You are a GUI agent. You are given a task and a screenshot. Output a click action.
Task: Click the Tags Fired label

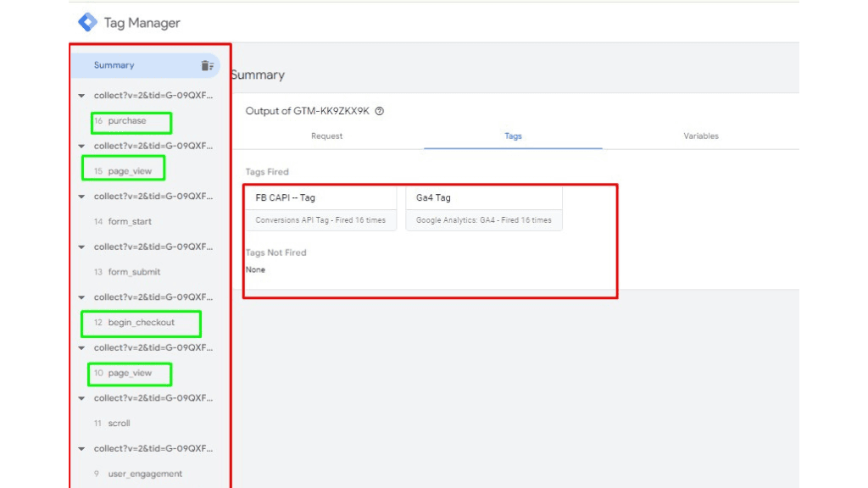tap(267, 171)
